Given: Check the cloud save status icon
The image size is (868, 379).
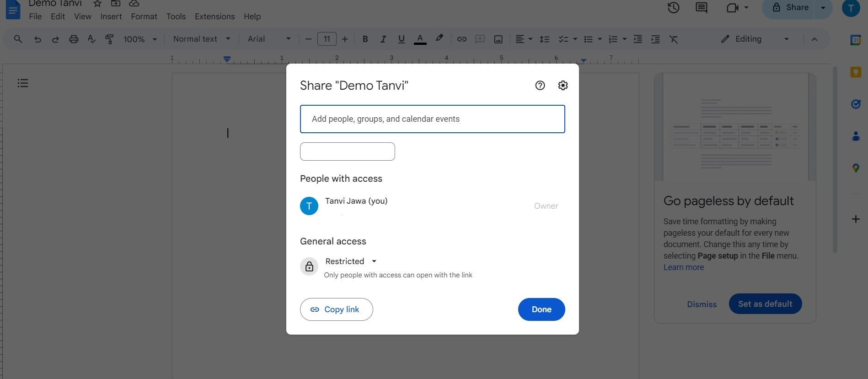Looking at the screenshot, I should tap(134, 4).
